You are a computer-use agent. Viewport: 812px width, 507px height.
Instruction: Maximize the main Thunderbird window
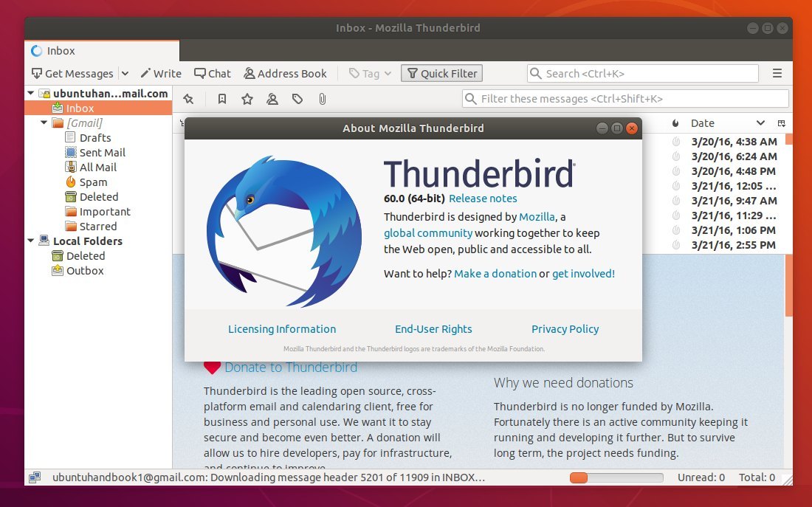pos(768,28)
